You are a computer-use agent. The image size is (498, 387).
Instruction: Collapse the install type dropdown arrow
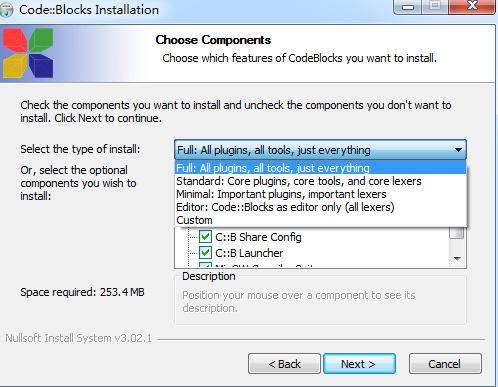[458, 150]
